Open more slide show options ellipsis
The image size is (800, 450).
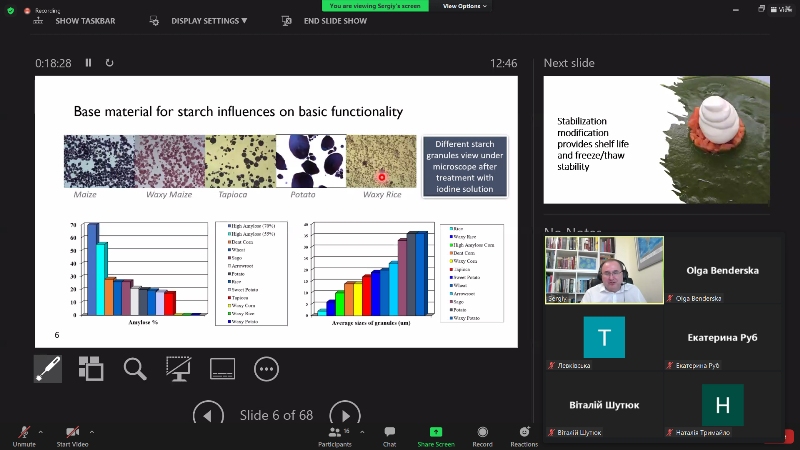(x=266, y=368)
